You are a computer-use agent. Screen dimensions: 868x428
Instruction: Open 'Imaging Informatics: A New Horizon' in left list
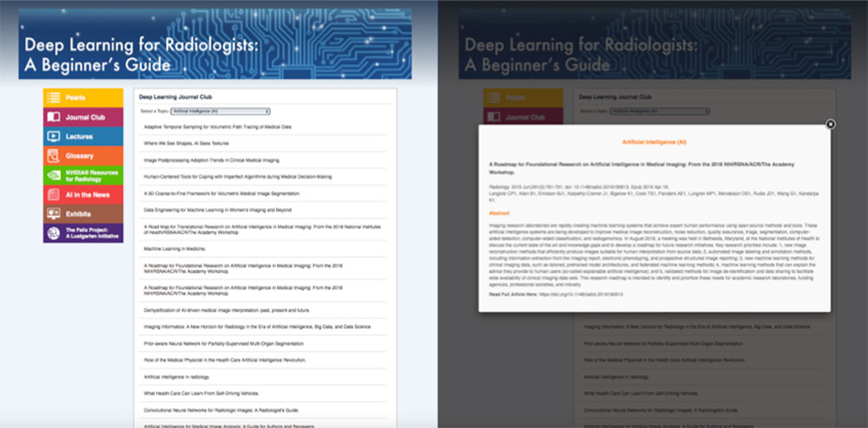click(257, 326)
